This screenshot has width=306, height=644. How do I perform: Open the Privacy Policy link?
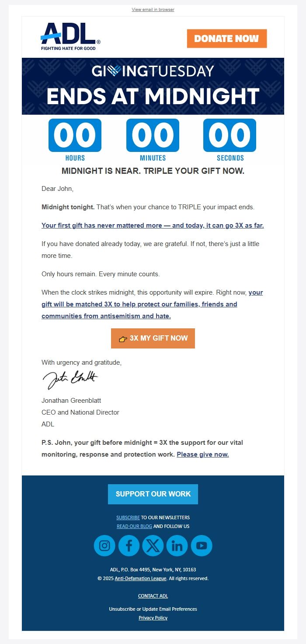(153, 618)
